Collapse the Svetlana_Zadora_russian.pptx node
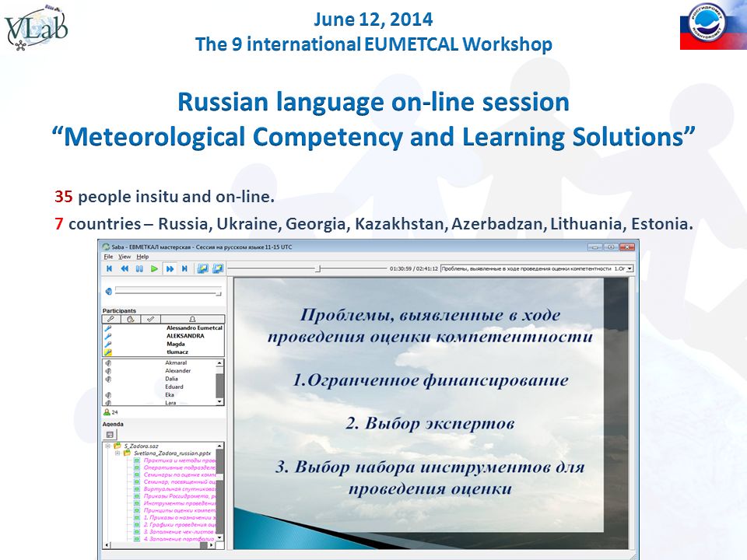Viewport: 747px width, 560px height. click(x=117, y=453)
